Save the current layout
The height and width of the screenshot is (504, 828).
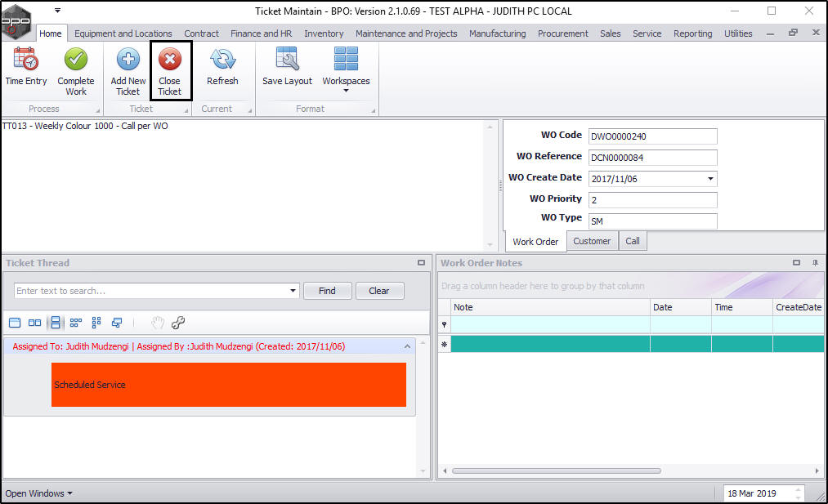pos(287,66)
